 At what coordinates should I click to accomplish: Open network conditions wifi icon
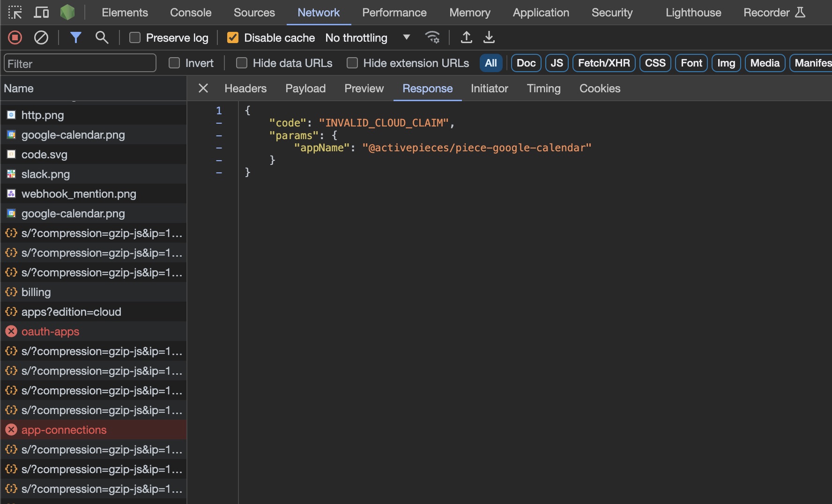pyautogui.click(x=432, y=37)
